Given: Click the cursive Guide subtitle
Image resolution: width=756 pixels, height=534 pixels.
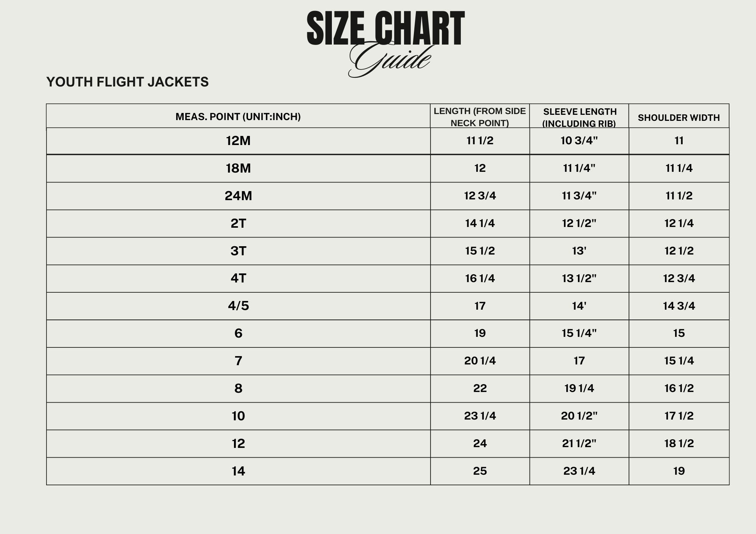Looking at the screenshot, I should [x=389, y=60].
